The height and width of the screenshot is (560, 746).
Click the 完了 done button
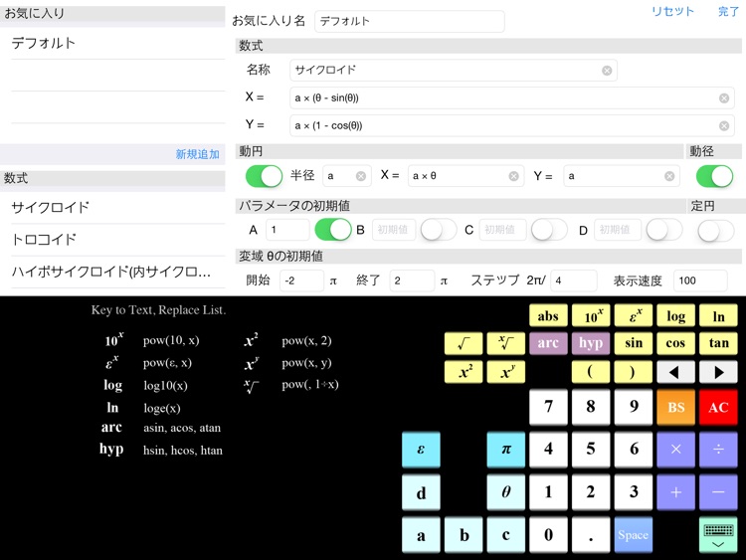click(728, 11)
